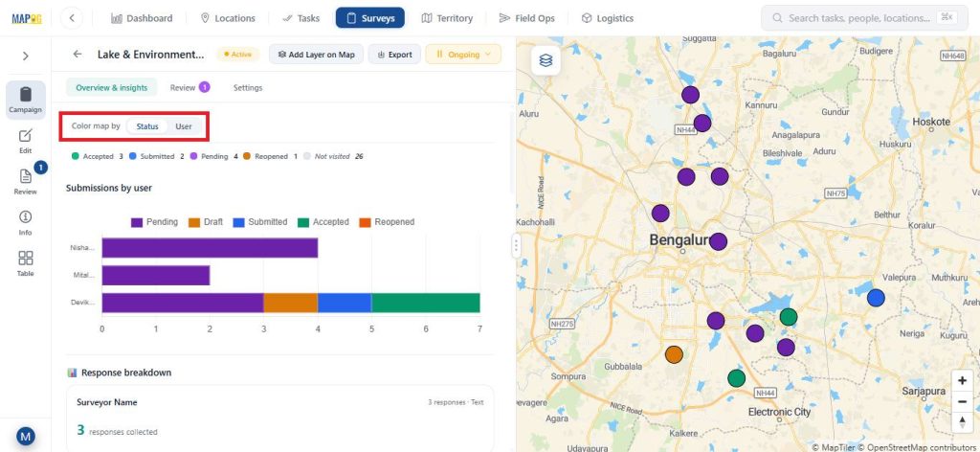Expand the left sidebar chevron
Screen dimensions: 980x452
pyautogui.click(x=26, y=56)
